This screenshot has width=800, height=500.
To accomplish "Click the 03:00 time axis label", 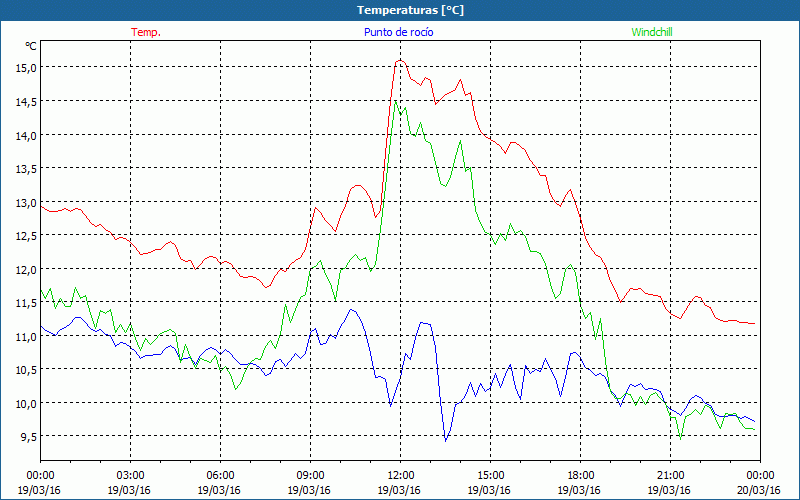I will click(130, 476).
